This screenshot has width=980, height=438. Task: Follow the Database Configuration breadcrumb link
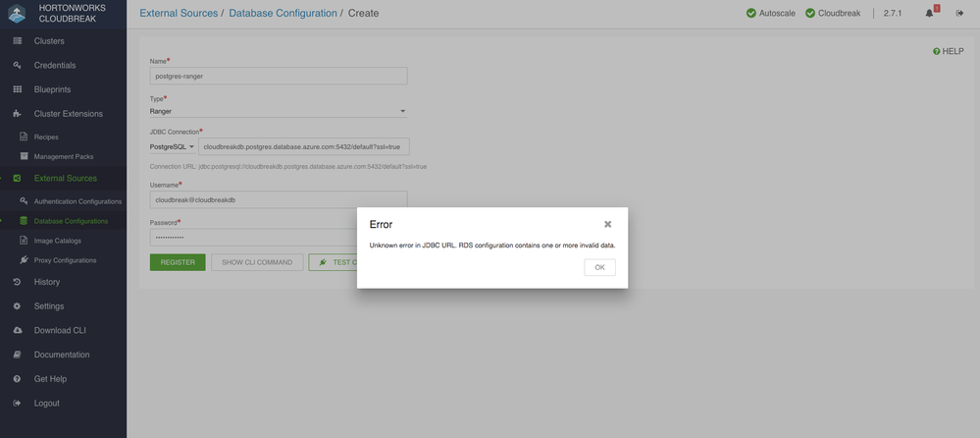point(283,13)
